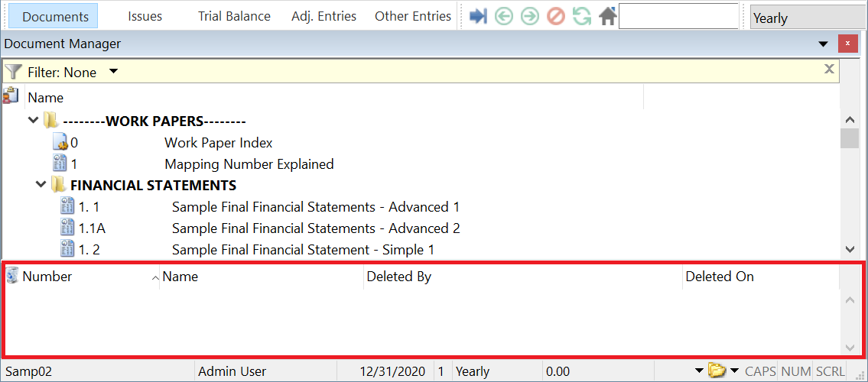Click the folder icon in status bar
The width and height of the screenshot is (868, 382).
point(716,371)
